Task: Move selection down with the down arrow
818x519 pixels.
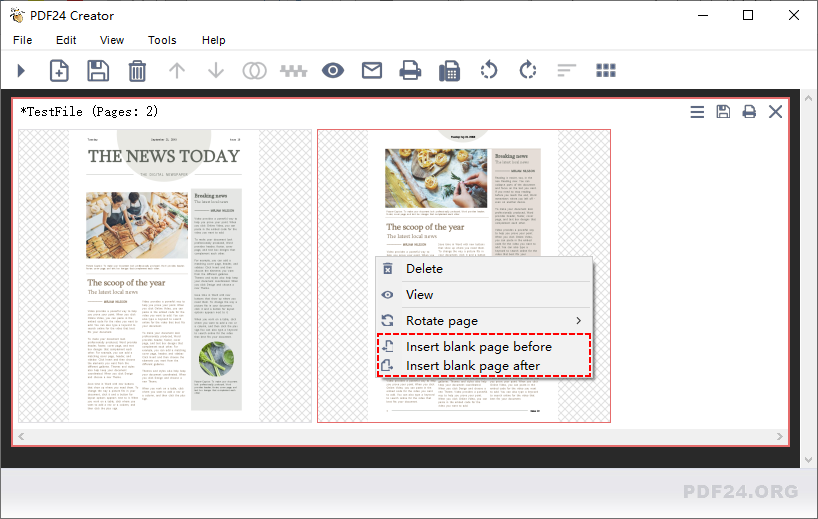Action: tap(216, 70)
